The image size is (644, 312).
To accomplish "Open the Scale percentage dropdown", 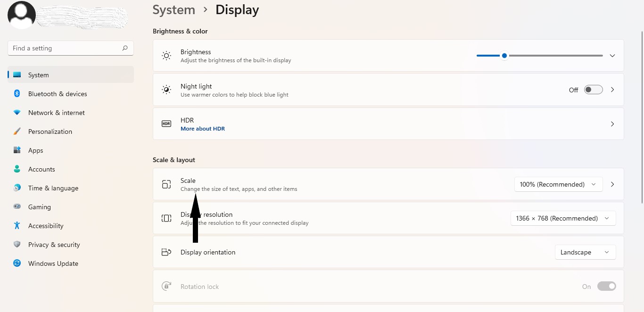I will [x=558, y=184].
